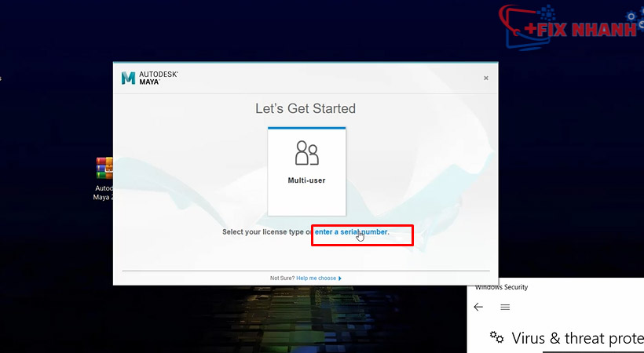Select the Multi-user people icon

coord(306,153)
